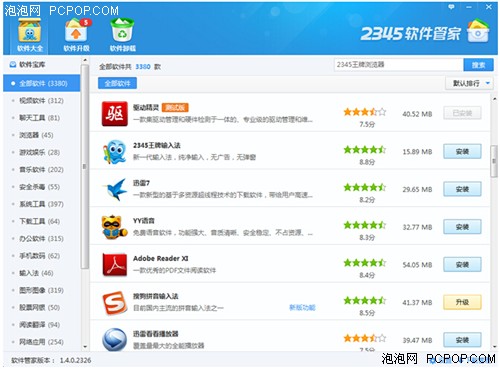Open the title bar feedback menu icon

(452, 7)
